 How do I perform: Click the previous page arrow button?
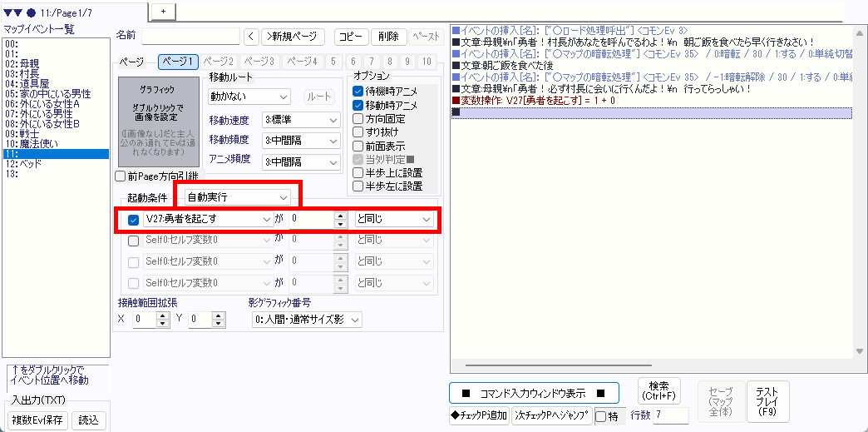[x=253, y=37]
